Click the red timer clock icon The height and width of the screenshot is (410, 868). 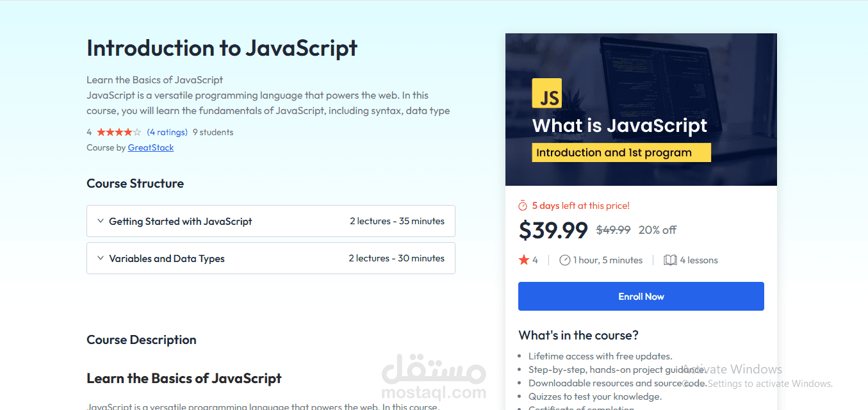point(523,206)
